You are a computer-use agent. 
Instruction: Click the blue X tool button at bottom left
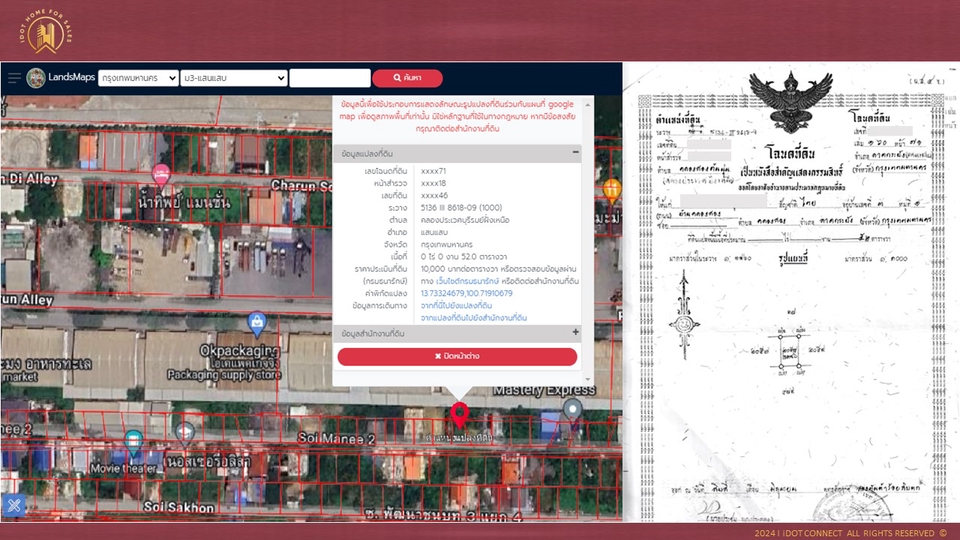(x=14, y=506)
